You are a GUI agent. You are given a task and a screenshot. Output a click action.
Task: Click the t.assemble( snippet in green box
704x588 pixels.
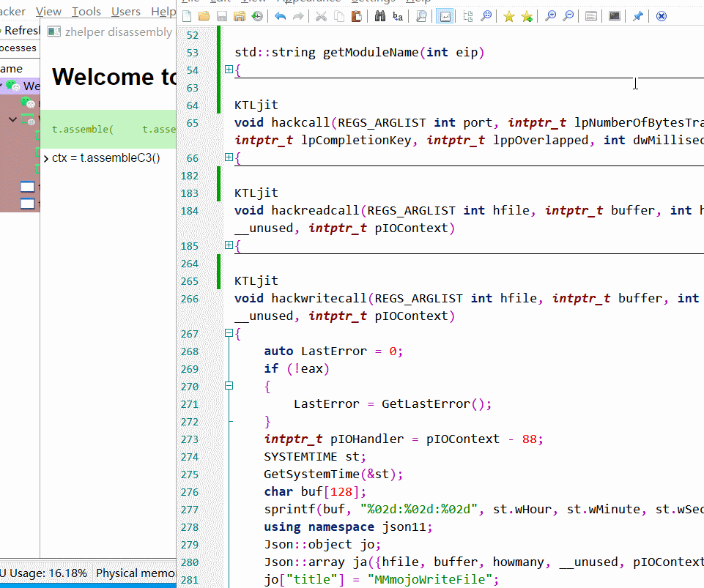tap(83, 130)
